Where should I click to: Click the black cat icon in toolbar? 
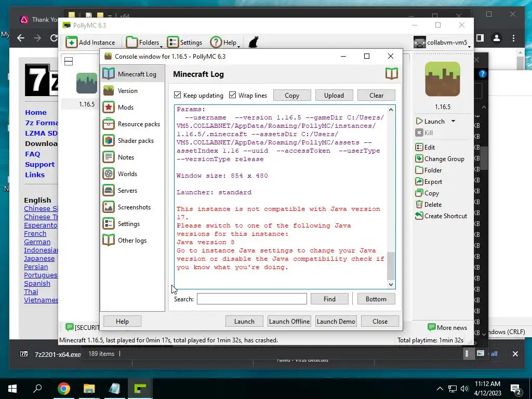coord(254,43)
